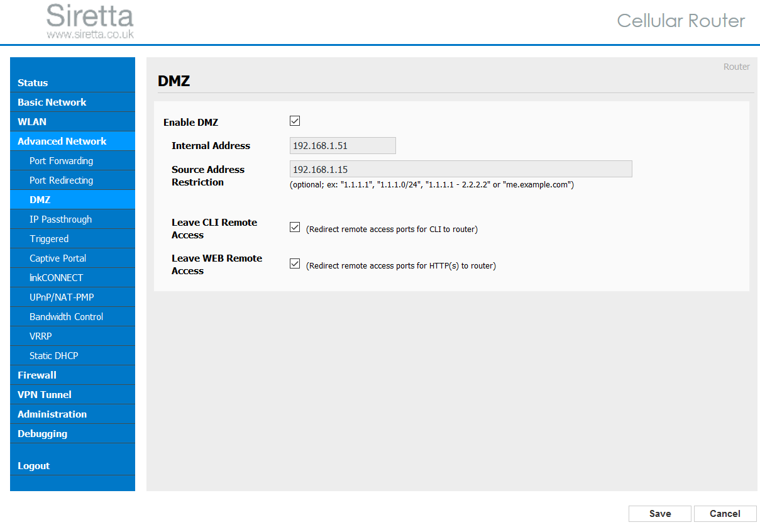This screenshot has width=760, height=532.
Task: Click the Leave WEB Remote Access label
Action: pyautogui.click(x=217, y=264)
